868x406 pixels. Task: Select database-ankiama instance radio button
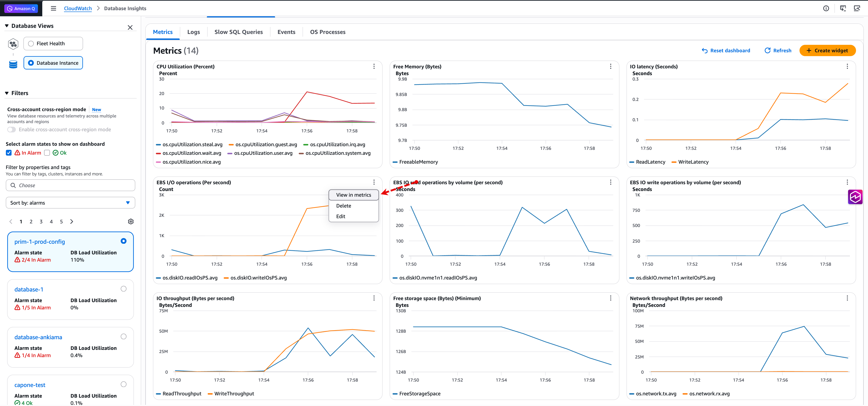pos(124,337)
